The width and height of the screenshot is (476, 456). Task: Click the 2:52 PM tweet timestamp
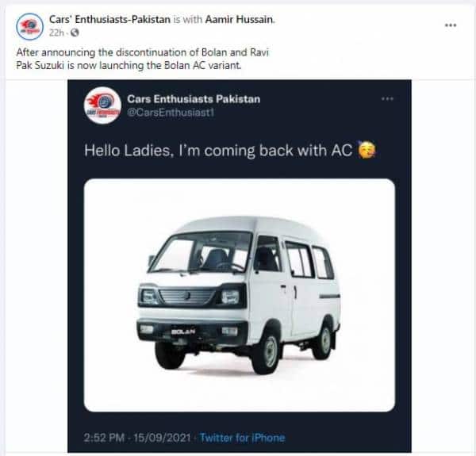pyautogui.click(x=137, y=438)
